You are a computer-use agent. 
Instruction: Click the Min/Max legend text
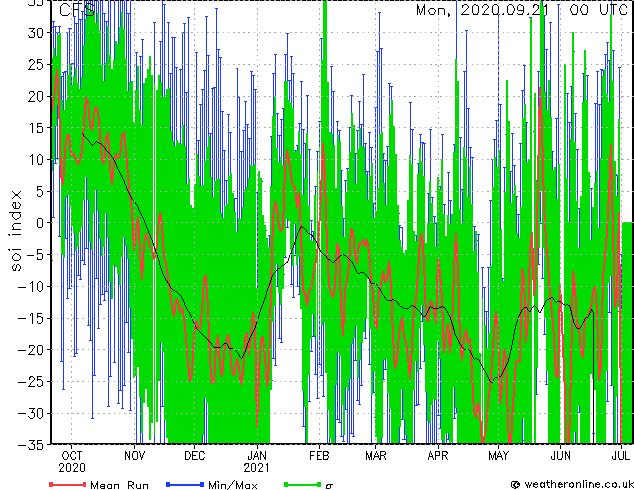point(233,485)
